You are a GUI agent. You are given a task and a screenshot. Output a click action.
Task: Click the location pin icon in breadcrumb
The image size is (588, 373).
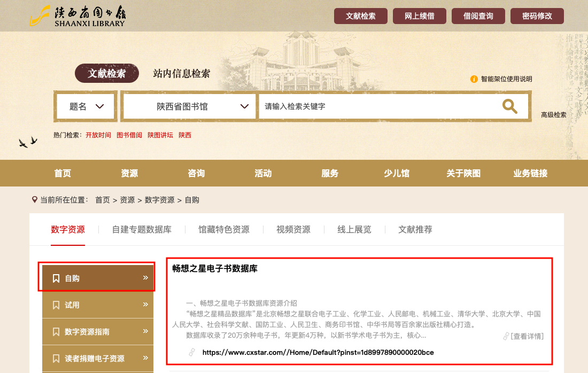pos(35,200)
